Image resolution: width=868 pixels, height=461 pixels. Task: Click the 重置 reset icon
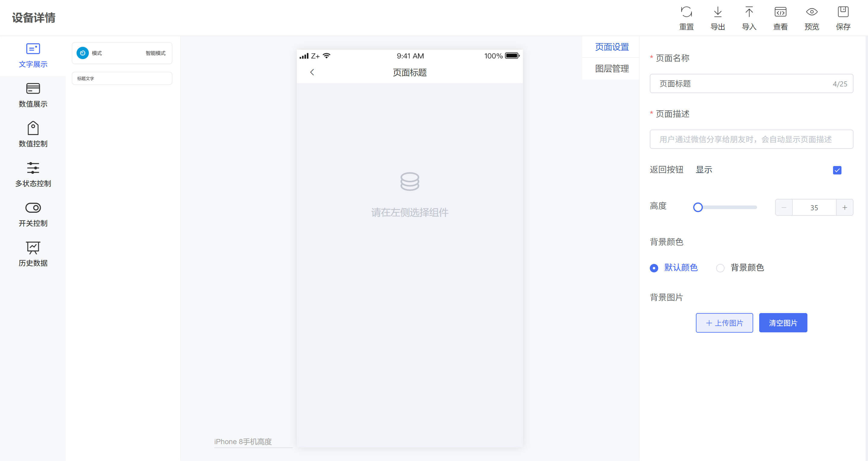coord(686,12)
